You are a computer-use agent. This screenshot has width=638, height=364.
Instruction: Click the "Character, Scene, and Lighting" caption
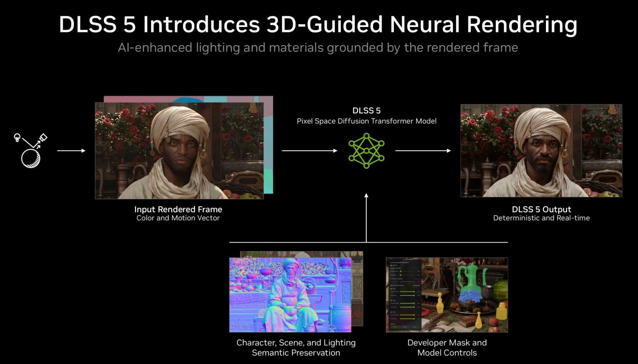296,343
